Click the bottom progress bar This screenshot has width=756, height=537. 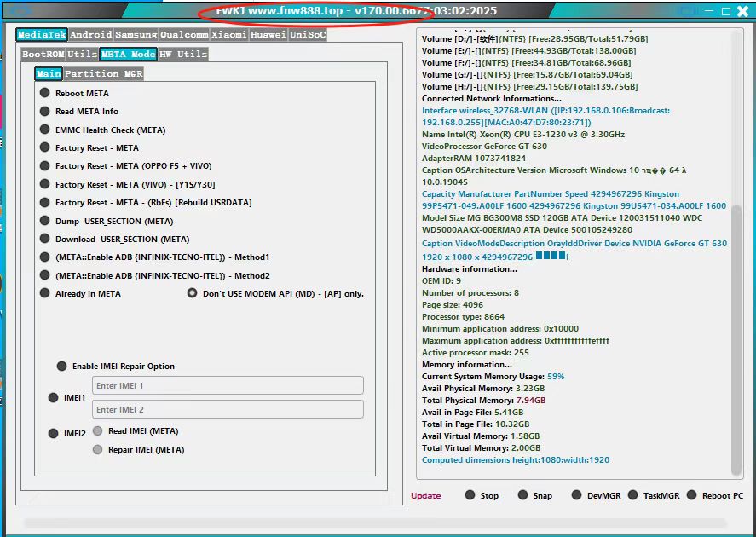point(376,523)
